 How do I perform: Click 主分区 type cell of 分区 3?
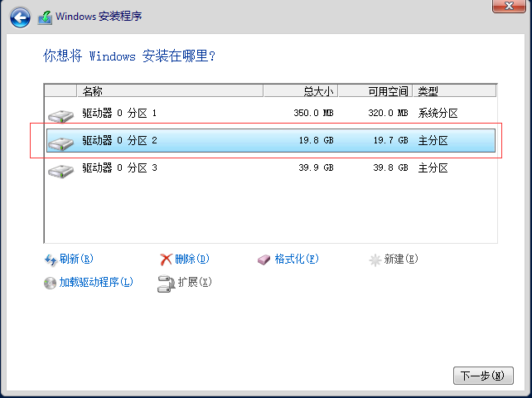tap(433, 168)
